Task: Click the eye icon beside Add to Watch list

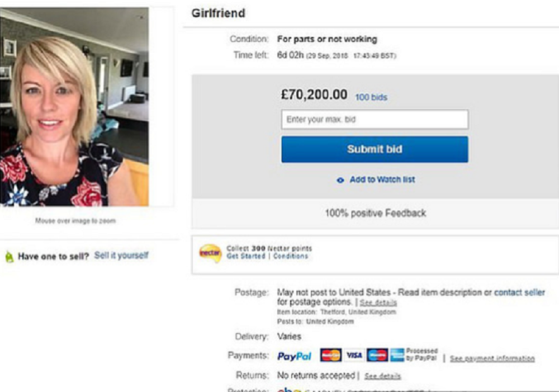Action: point(340,181)
